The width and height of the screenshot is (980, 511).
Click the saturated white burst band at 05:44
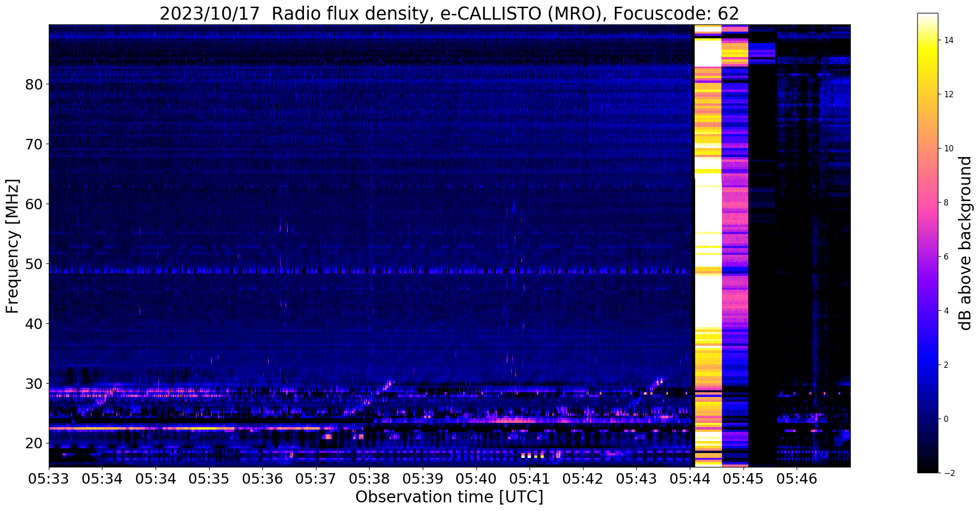708,246
